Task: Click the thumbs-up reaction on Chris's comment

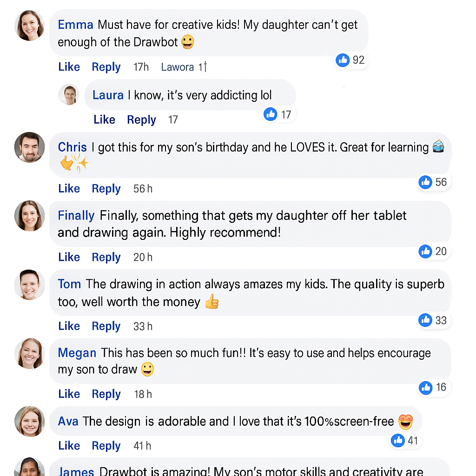Action: 425,182
